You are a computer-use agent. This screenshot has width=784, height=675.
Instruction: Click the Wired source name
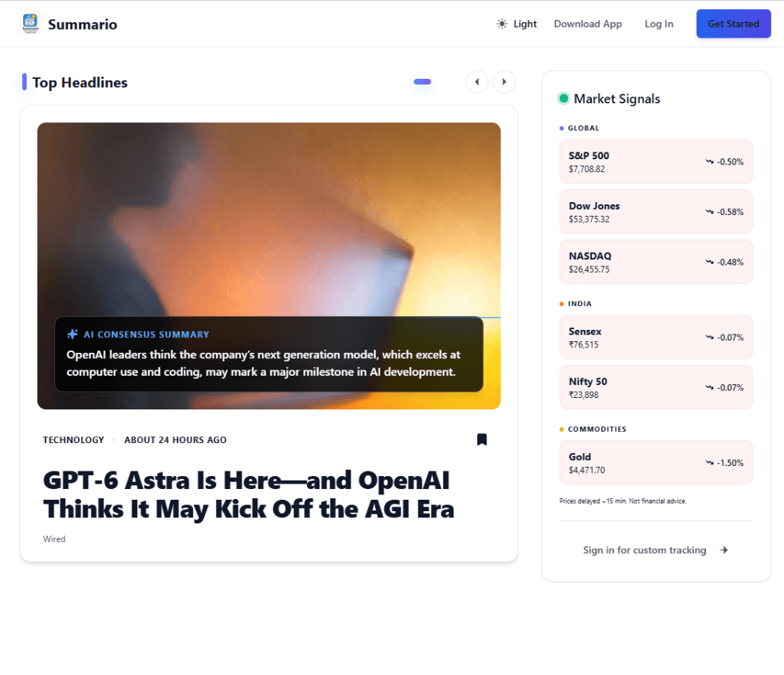click(x=54, y=539)
